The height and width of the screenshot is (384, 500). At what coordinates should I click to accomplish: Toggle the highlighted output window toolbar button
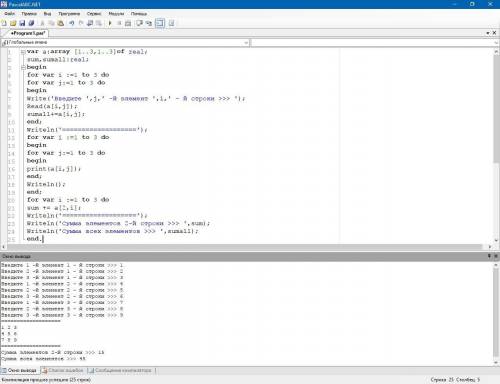(x=160, y=23)
